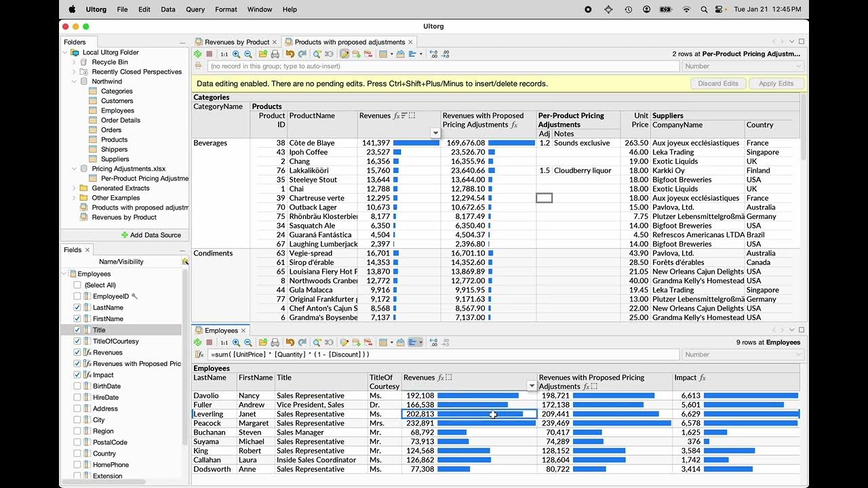The height and width of the screenshot is (488, 868).
Task: Print the Employees perspective from lower toolbar
Action: (x=275, y=343)
